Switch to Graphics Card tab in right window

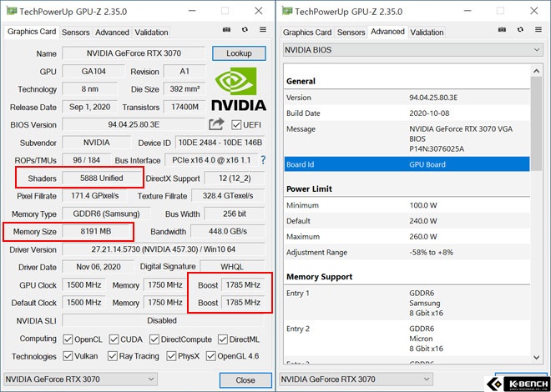click(307, 33)
